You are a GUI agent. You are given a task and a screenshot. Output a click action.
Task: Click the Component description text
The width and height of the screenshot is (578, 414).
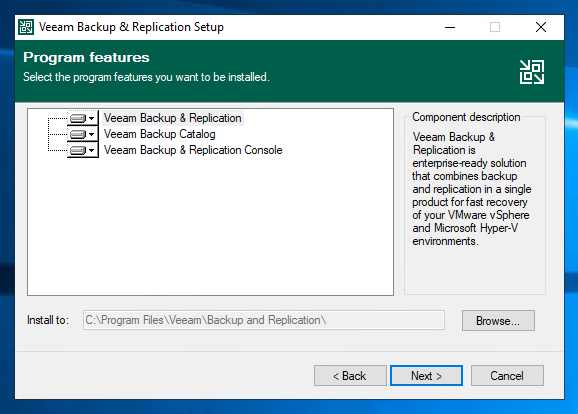[x=471, y=189]
